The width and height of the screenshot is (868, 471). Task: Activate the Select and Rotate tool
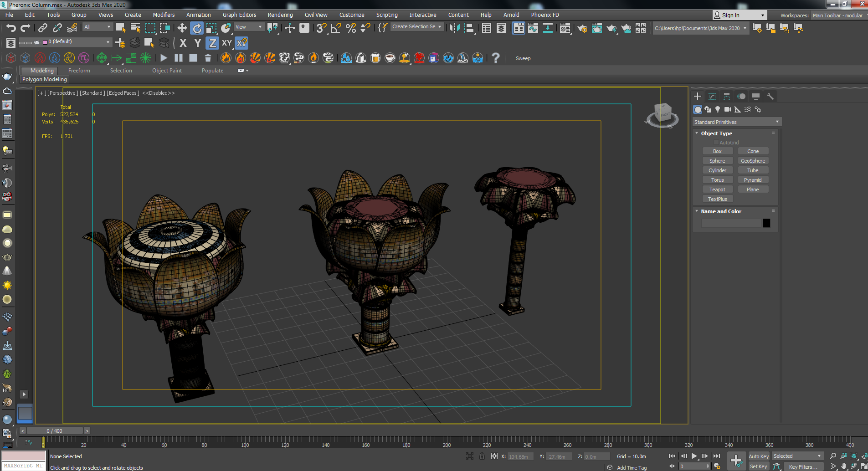197,28
